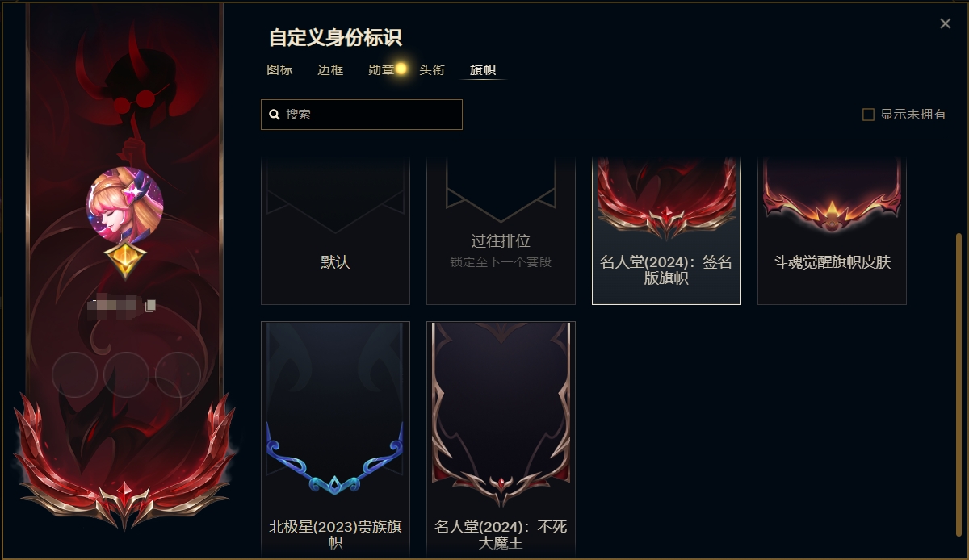
Task: Copy the summoner name using the copy icon
Action: [x=150, y=306]
